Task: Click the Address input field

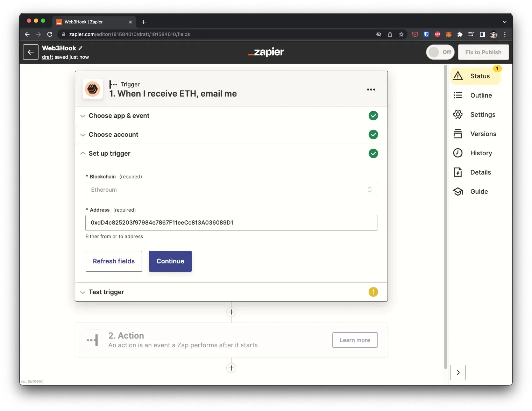Action: (231, 223)
